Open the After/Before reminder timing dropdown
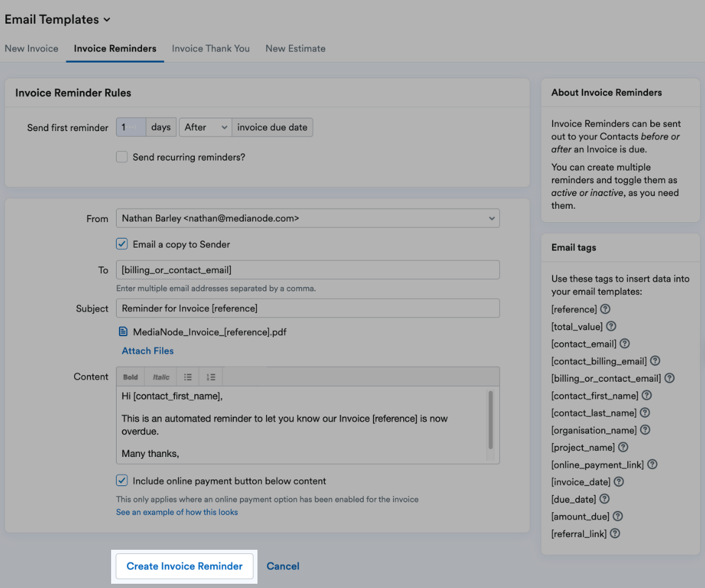Screen dimensions: 705x588 (x=205, y=127)
